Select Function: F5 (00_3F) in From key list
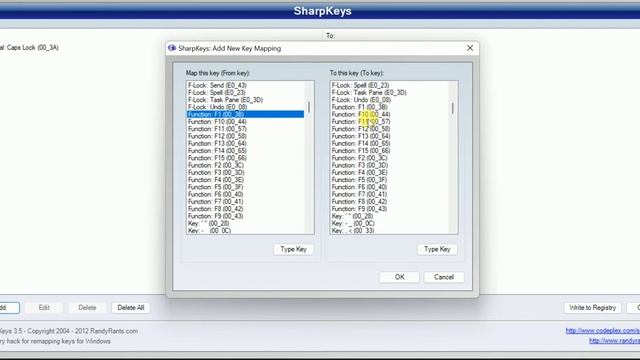Screen dimensions: 640x360 (245, 187)
